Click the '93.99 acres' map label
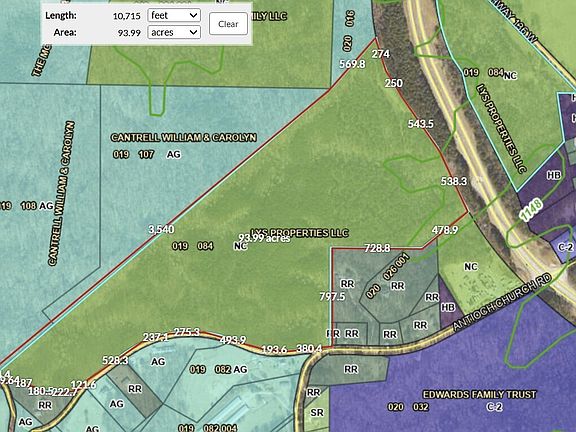The image size is (576, 432). click(264, 238)
